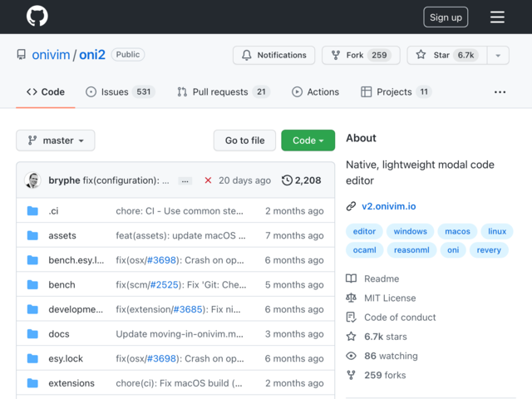Open the docs folder

pyautogui.click(x=59, y=334)
